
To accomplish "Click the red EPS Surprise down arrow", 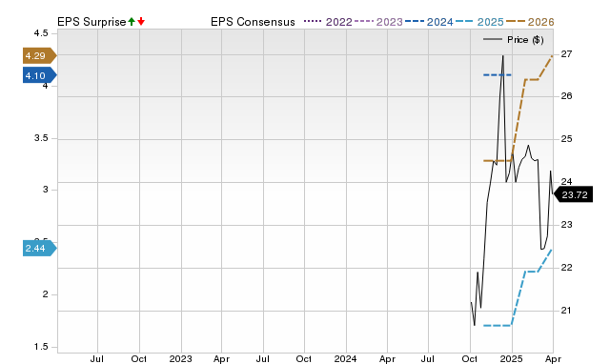I will (x=141, y=22).
